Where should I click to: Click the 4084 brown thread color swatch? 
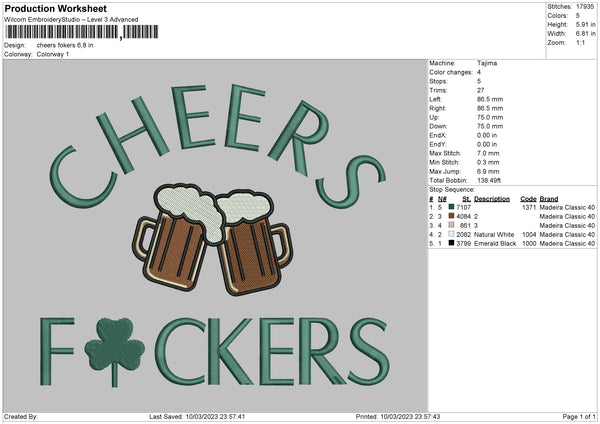point(452,216)
